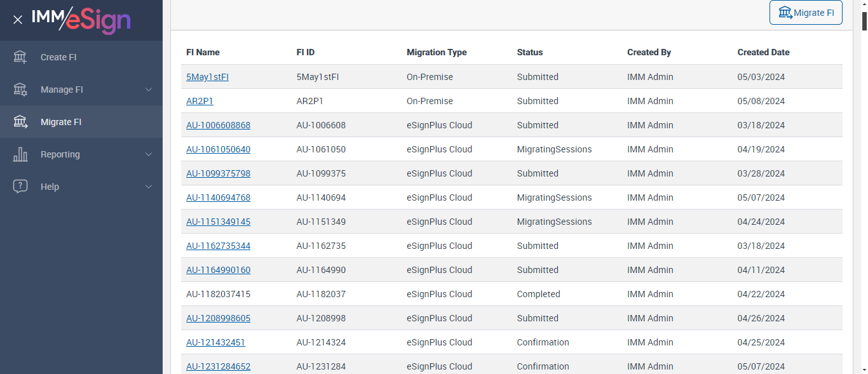Click the Created Date column header
The width and height of the screenshot is (868, 374).
point(763,52)
